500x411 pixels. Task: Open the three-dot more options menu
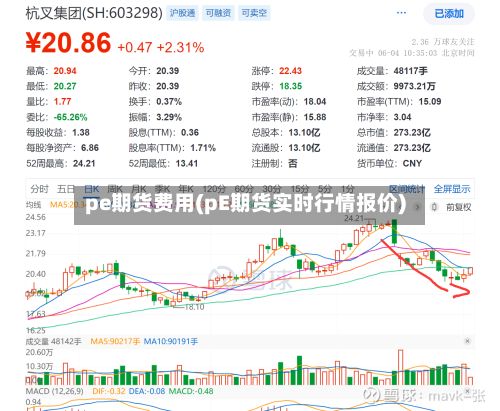coord(401,13)
